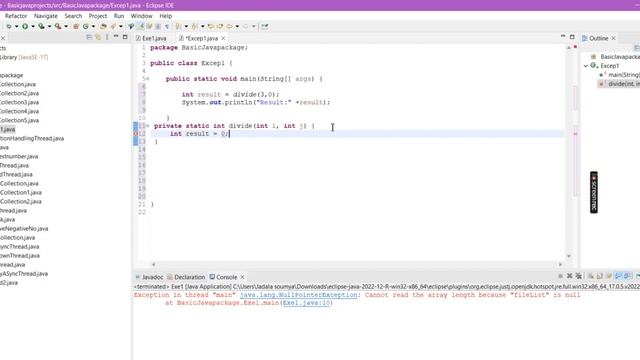Click the Coverage launch icon
The image size is (640, 360).
pos(42,27)
